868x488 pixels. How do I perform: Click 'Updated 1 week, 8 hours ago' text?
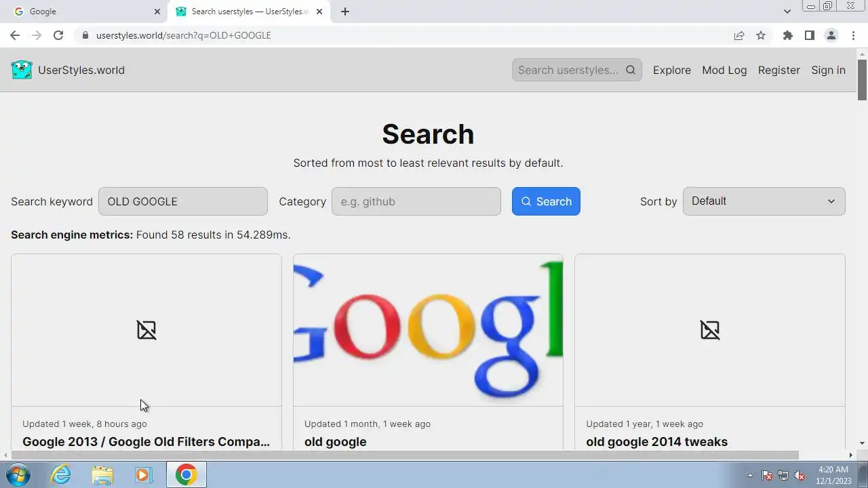85,424
